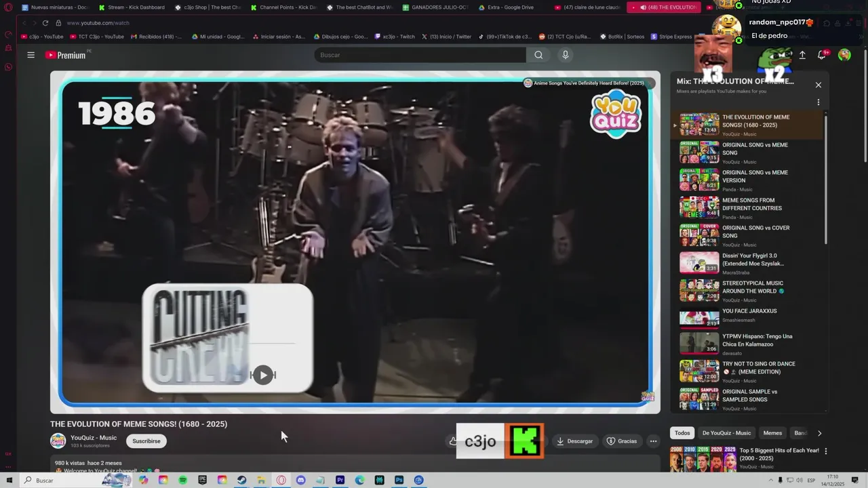Switch to Extra - Google Drive tab

pyautogui.click(x=511, y=7)
